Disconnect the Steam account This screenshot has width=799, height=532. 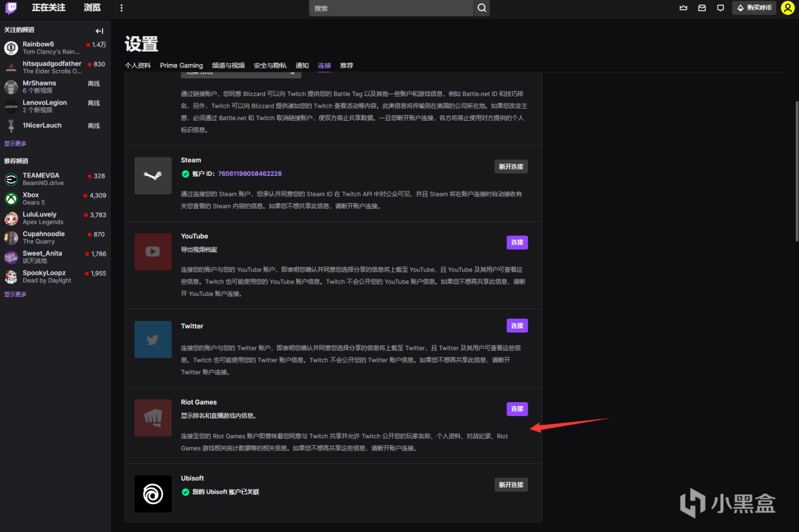click(511, 167)
